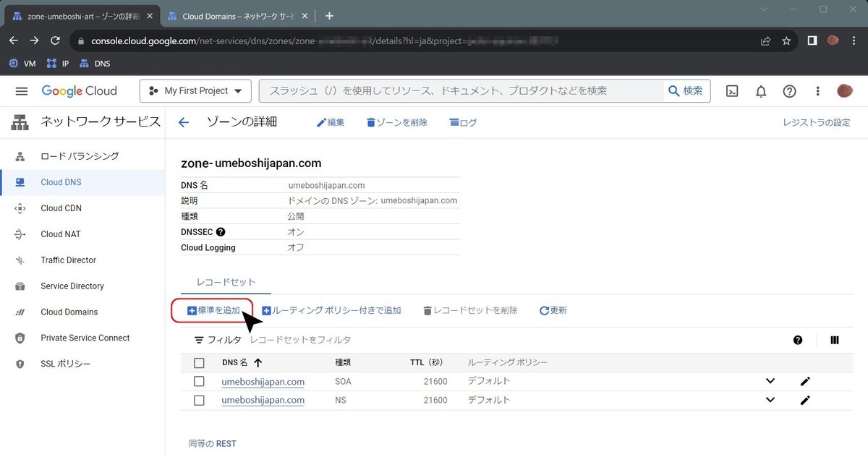The image size is (868, 457).
Task: Click 標準を追加 add standard button
Action: pos(213,310)
